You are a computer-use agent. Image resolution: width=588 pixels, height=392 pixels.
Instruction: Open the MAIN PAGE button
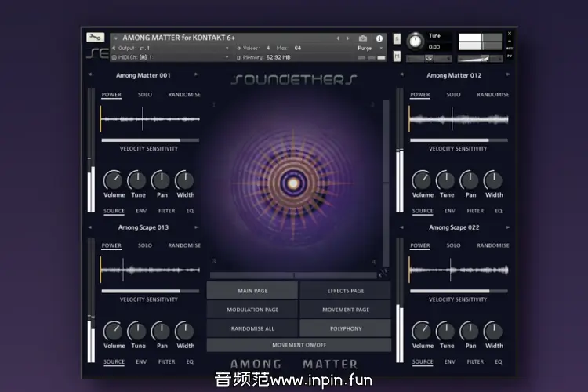point(252,291)
